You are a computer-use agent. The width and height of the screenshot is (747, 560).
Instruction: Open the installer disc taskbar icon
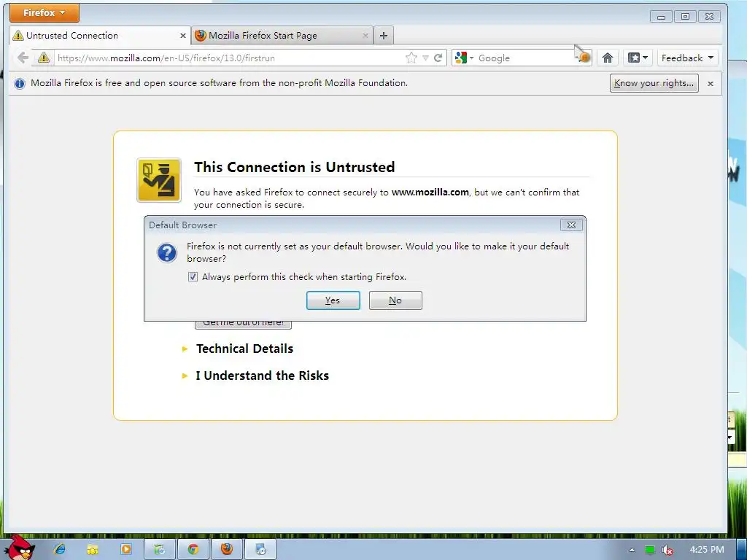[260, 550]
